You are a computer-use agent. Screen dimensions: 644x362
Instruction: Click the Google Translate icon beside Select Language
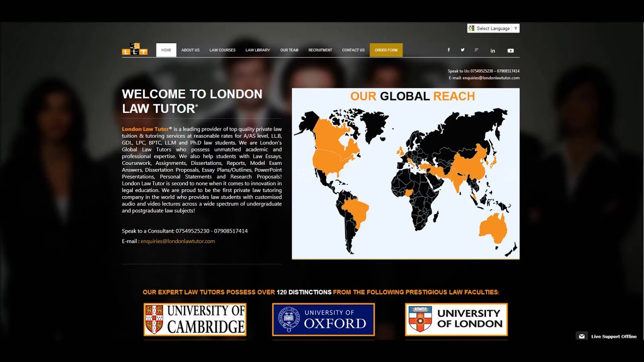tap(471, 29)
